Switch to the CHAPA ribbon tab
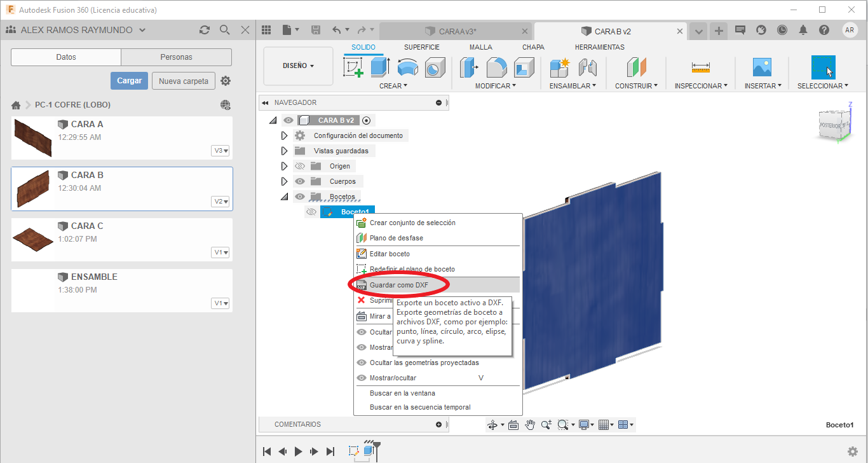The height and width of the screenshot is (463, 868). 533,47
